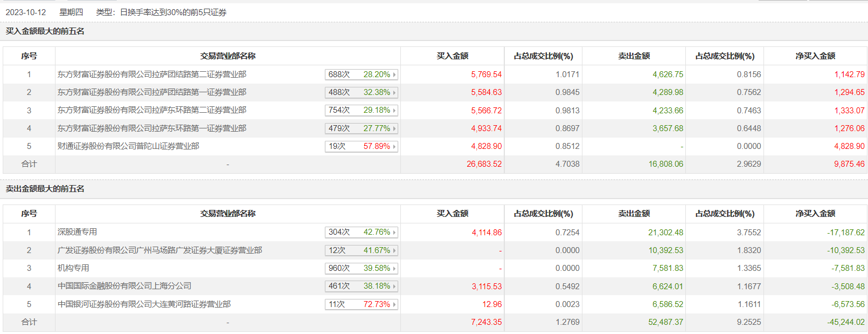Screen dimensions: 868x334
Task: Expand the 12次 41.67% stats box
Action: tap(361, 250)
